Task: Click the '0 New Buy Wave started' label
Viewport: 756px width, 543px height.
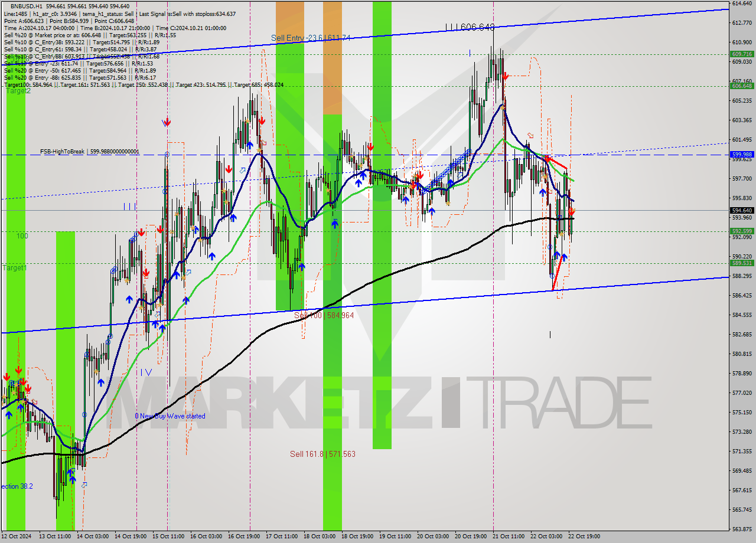Action: 170,416
